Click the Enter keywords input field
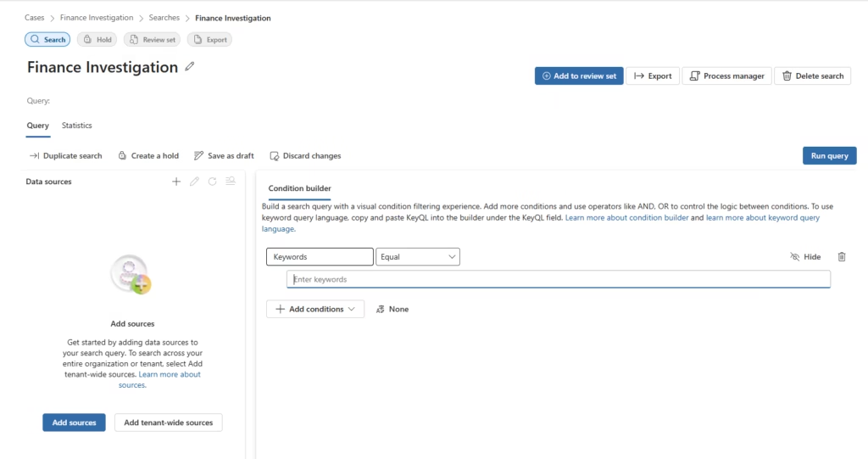868x459 pixels. click(559, 279)
